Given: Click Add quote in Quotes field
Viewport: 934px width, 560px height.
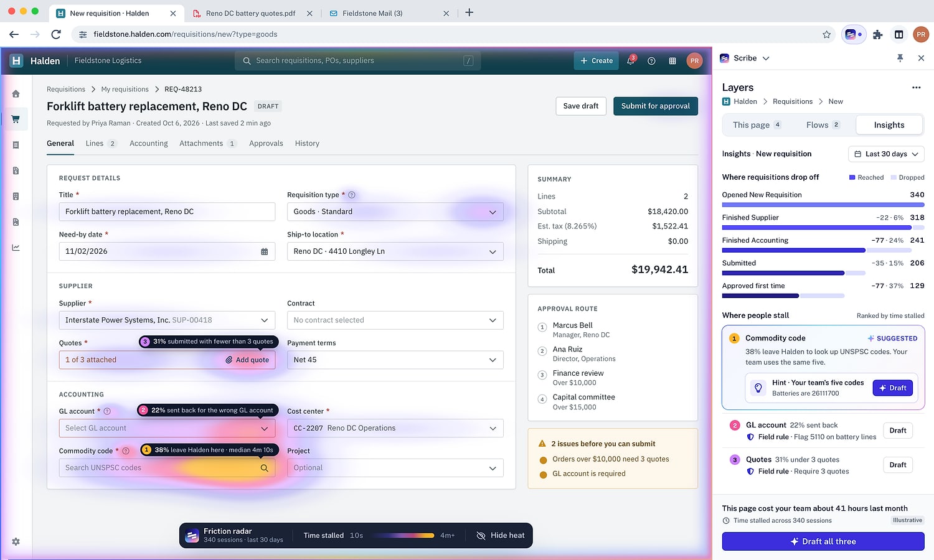Looking at the screenshot, I should click(x=247, y=360).
